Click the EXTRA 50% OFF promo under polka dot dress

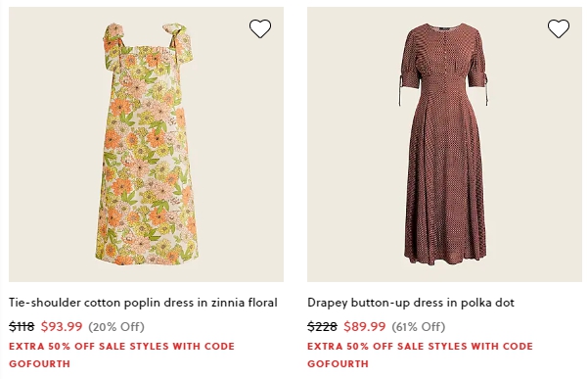[x=420, y=346]
